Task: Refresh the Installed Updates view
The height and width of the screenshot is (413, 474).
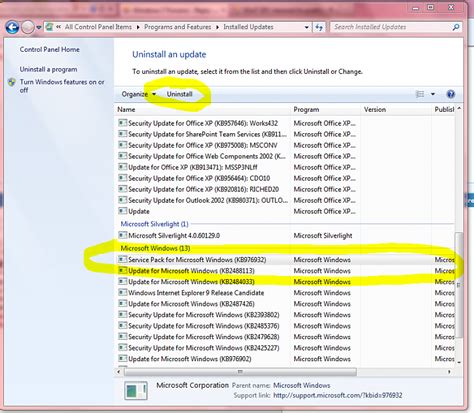Action: coord(319,27)
